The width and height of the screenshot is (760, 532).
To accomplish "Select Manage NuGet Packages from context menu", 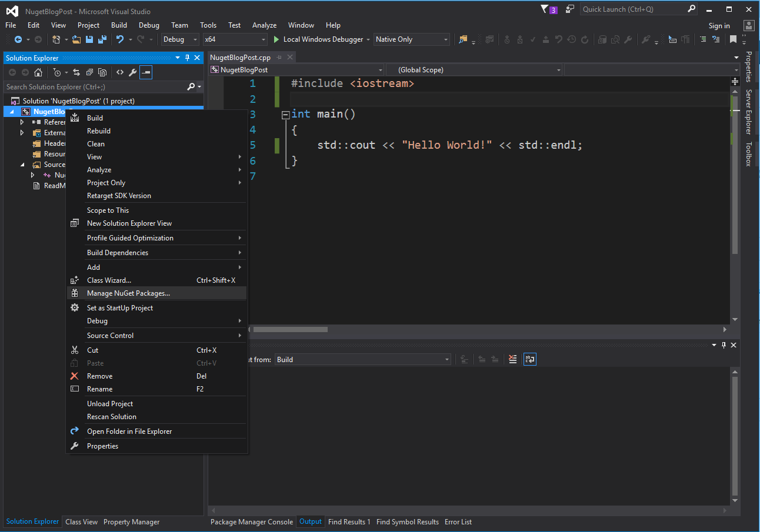I will 128,293.
